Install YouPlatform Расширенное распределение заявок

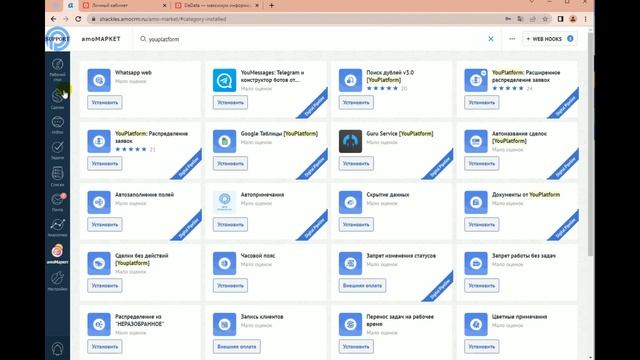(482, 102)
